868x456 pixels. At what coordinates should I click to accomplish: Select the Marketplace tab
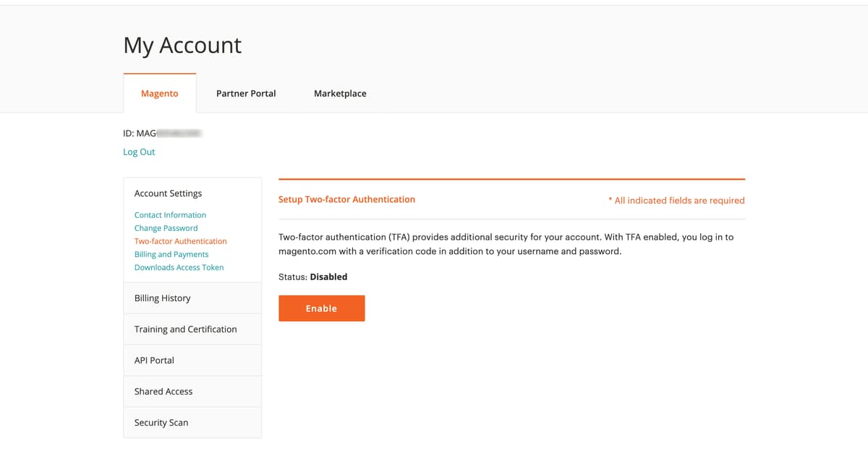point(340,93)
